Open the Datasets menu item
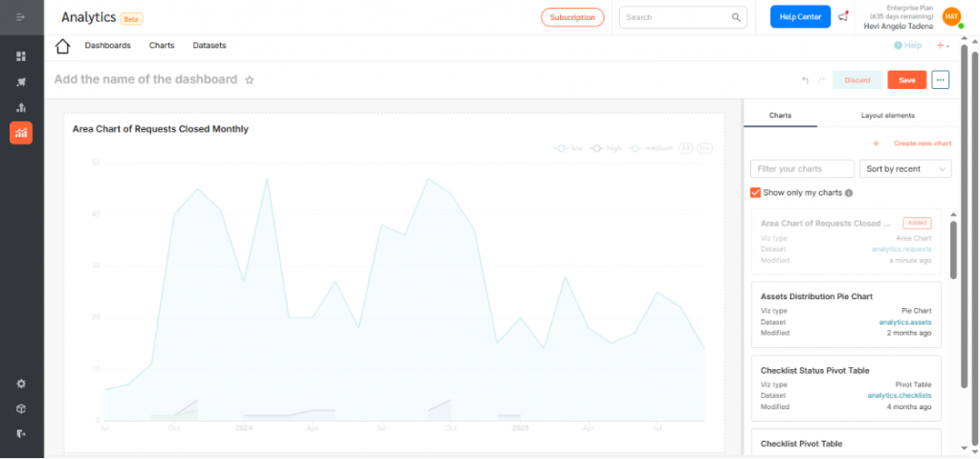The width and height of the screenshot is (980, 459). click(x=210, y=46)
